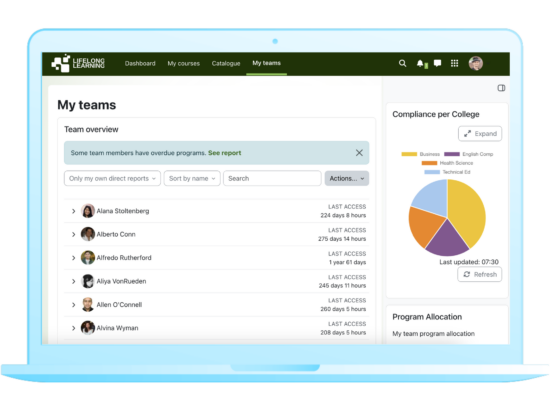This screenshot has width=550, height=412.
Task: Expand Alberto Conn's row
Action: point(73,234)
